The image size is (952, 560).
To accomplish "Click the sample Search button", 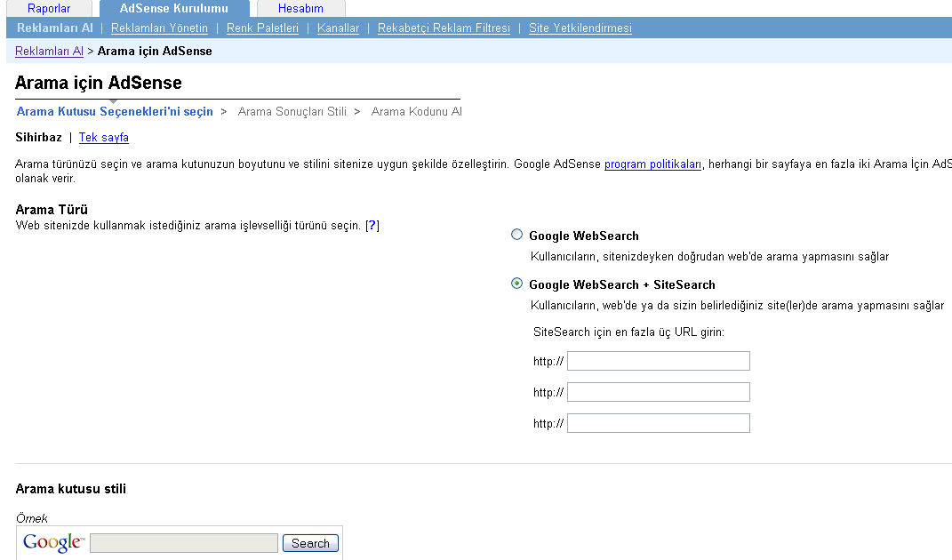I will [x=310, y=543].
